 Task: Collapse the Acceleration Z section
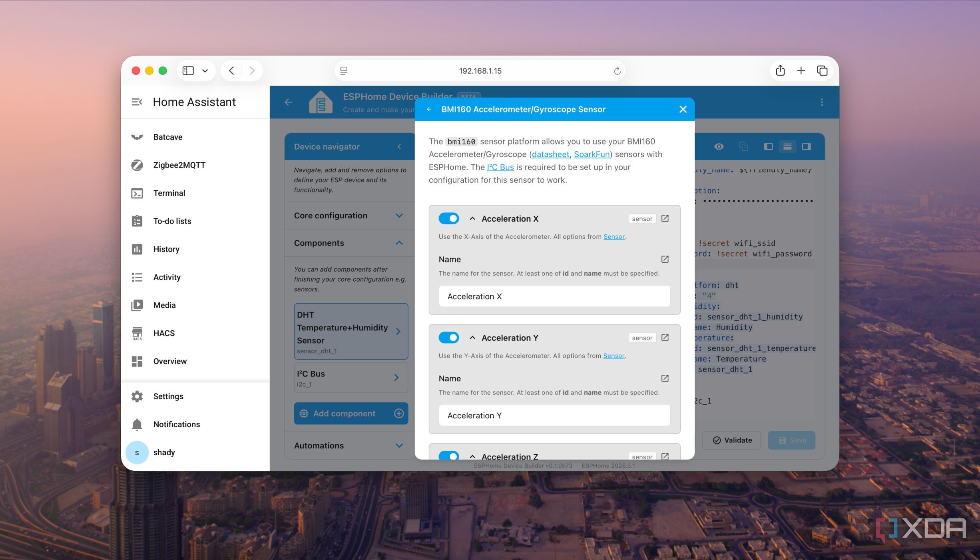pos(472,456)
